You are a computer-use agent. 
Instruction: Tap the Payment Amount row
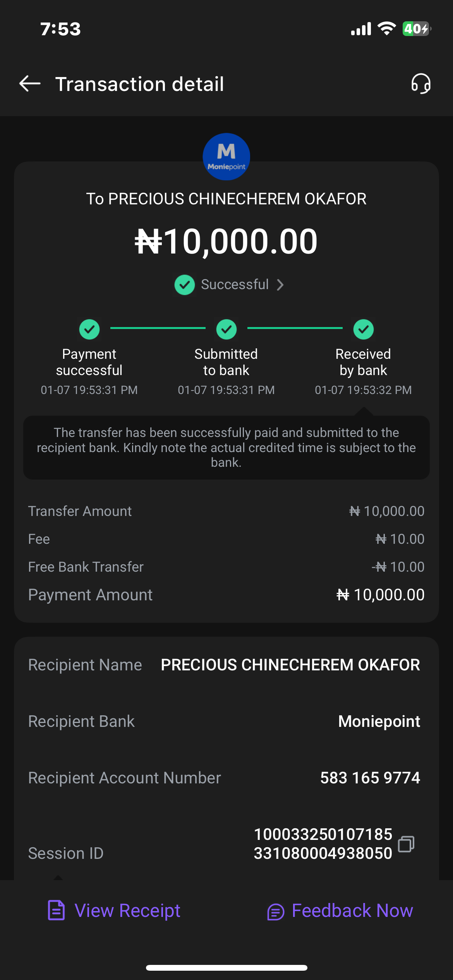click(226, 595)
